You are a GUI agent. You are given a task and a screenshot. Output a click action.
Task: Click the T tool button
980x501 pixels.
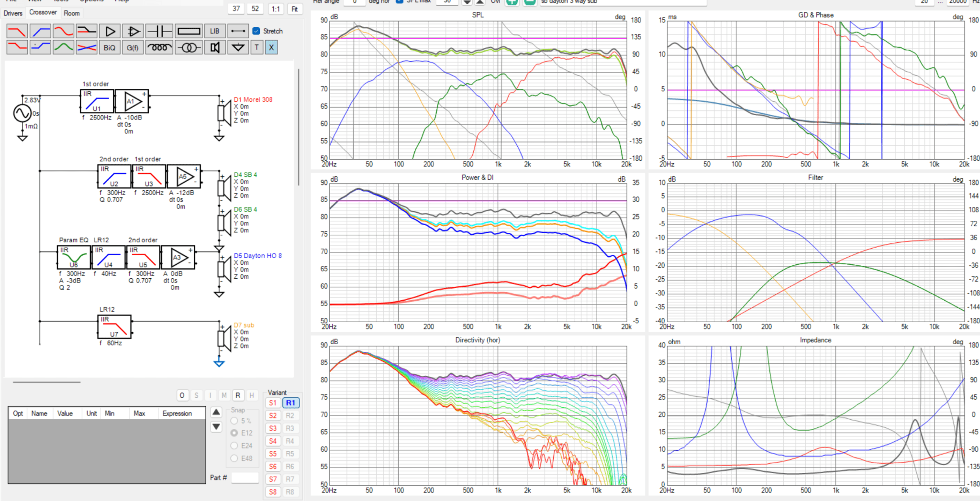coord(257,47)
